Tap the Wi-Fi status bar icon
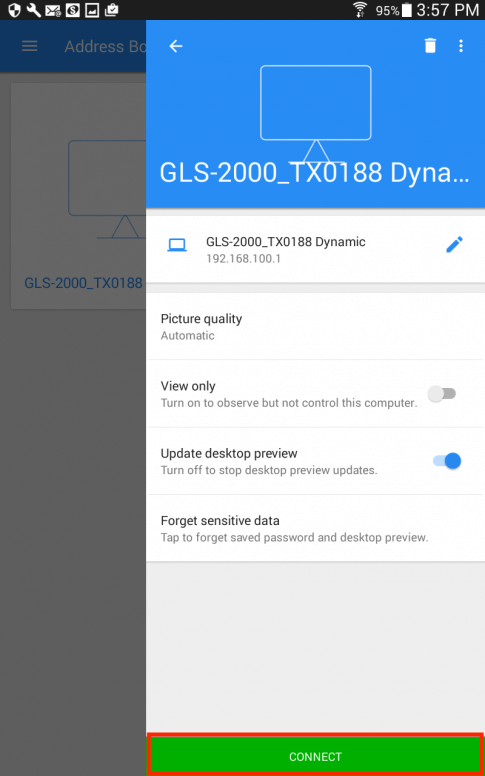The image size is (485, 776). click(360, 10)
